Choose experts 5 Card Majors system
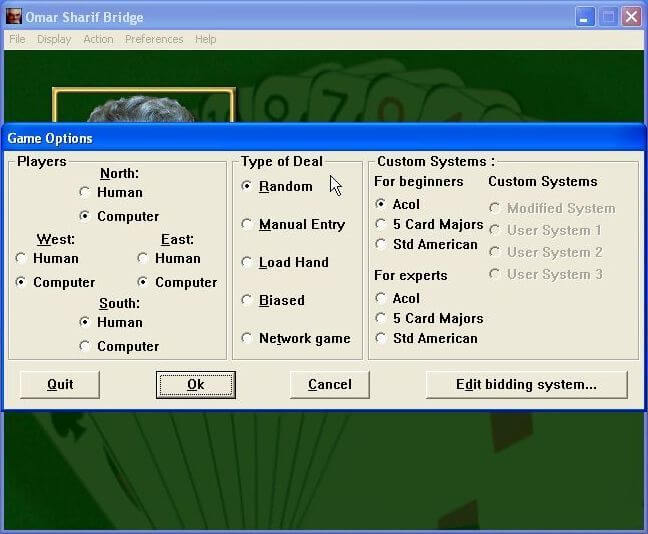 point(429,318)
